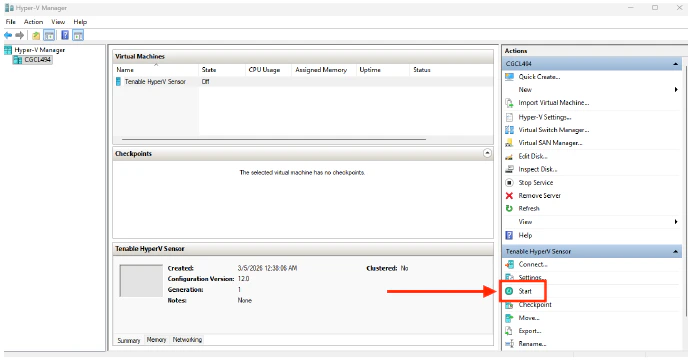Select Tenable HyperV Sensor VM name
The image size is (693, 360).
(x=155, y=82)
